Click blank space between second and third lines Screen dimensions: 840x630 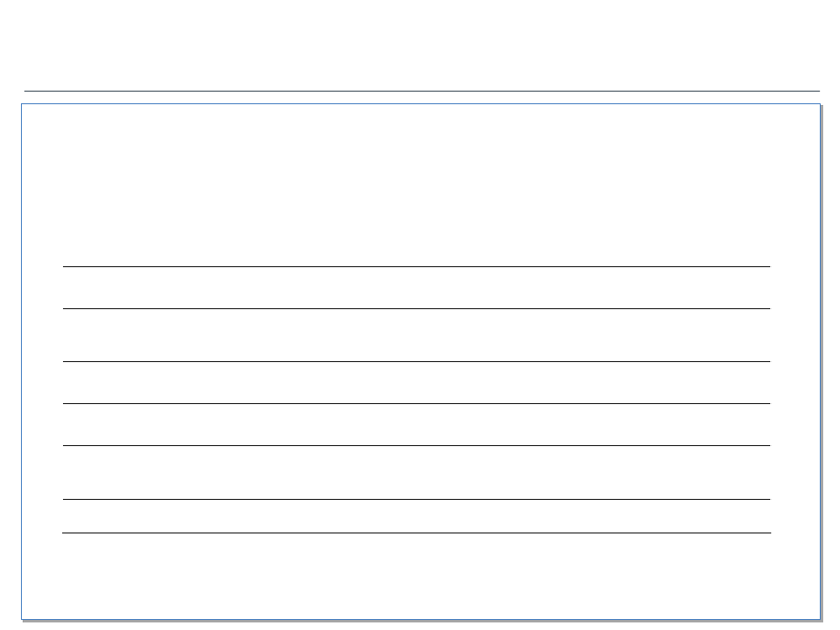point(417,335)
